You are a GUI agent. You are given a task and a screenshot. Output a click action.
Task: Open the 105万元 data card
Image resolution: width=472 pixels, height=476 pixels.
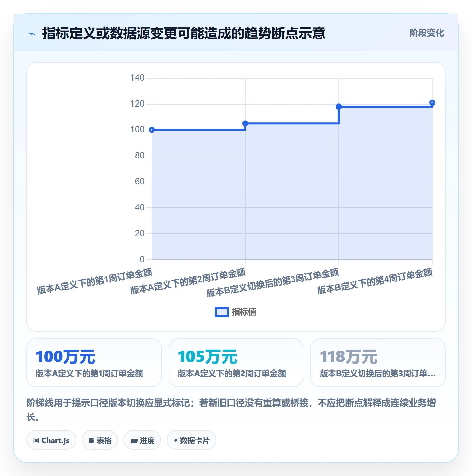click(x=236, y=363)
